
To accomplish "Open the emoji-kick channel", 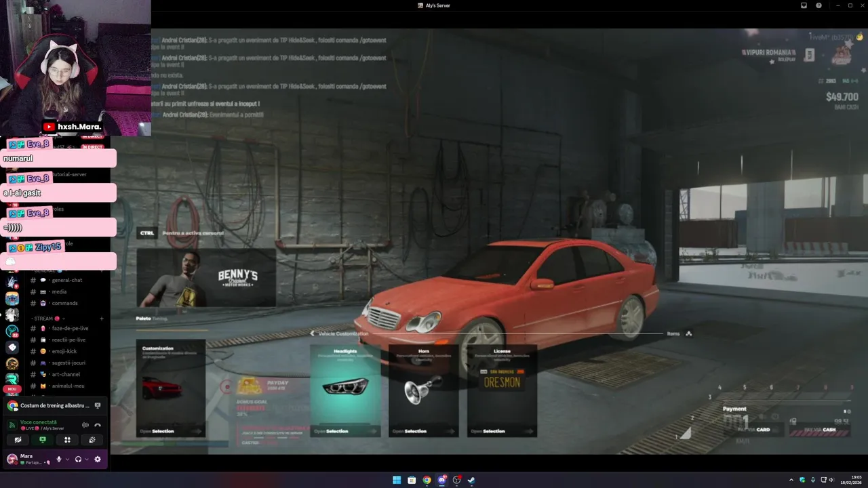I will [66, 351].
